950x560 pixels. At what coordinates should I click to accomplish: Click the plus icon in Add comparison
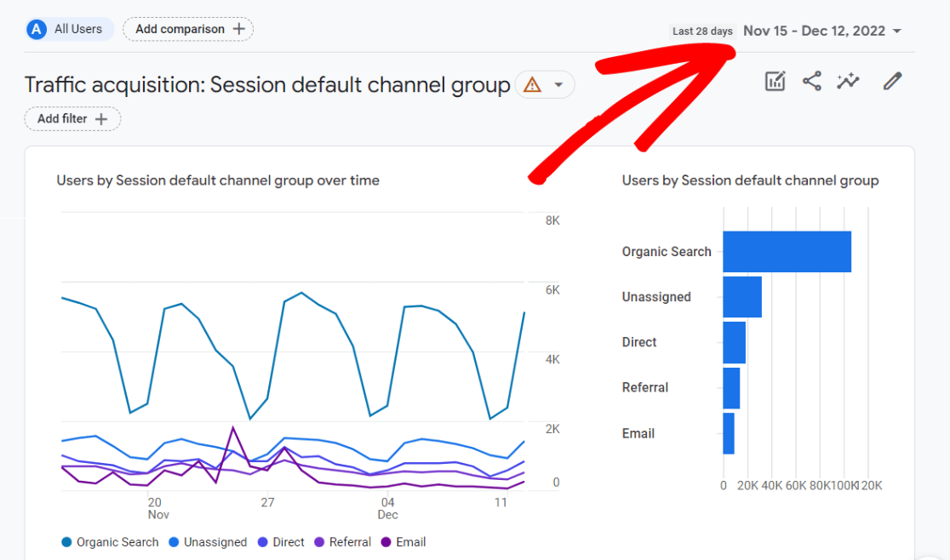pos(239,29)
